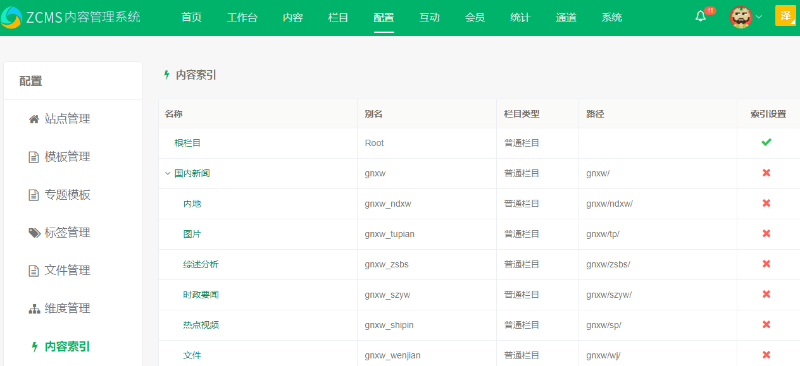Open the 工作台 menu
Screen dimensions: 800x366
tap(242, 17)
